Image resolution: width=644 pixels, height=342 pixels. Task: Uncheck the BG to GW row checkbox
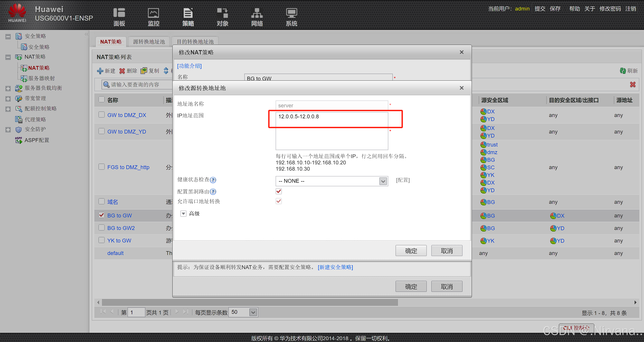click(x=102, y=215)
